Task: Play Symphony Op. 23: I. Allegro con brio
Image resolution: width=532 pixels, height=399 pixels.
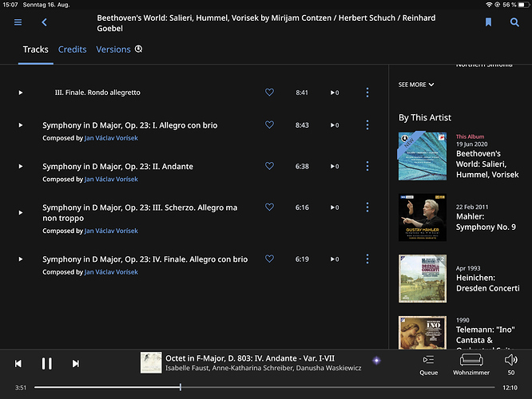Action: pyautogui.click(x=21, y=125)
